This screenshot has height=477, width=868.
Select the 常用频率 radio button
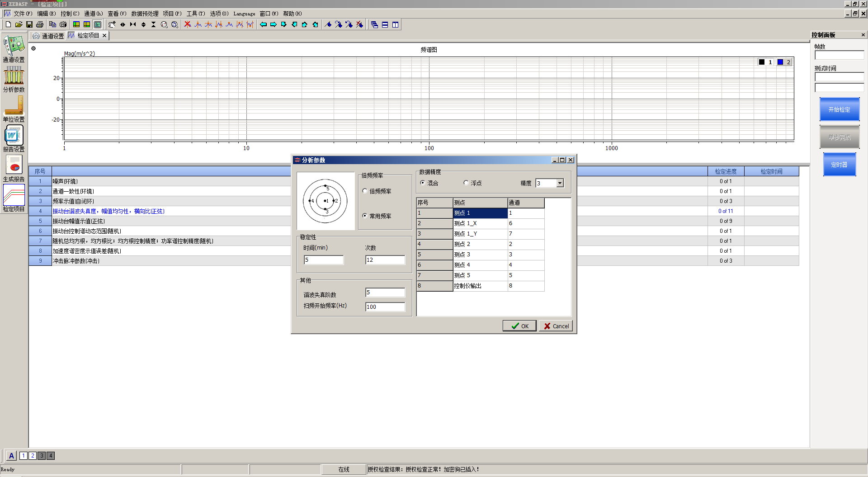365,216
